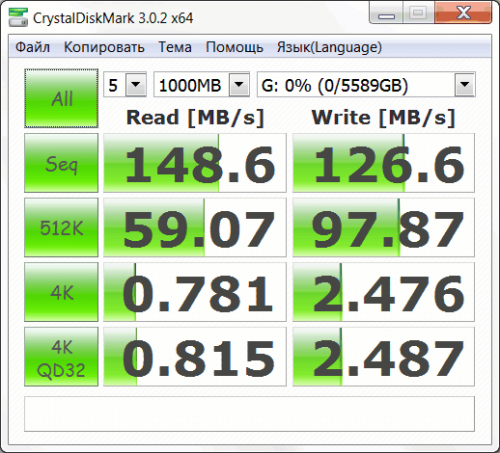
Task: Open the Тема menu
Action: (x=175, y=47)
